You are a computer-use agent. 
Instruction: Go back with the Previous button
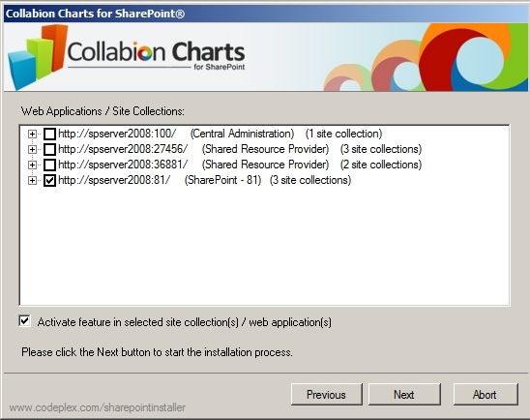tap(327, 394)
